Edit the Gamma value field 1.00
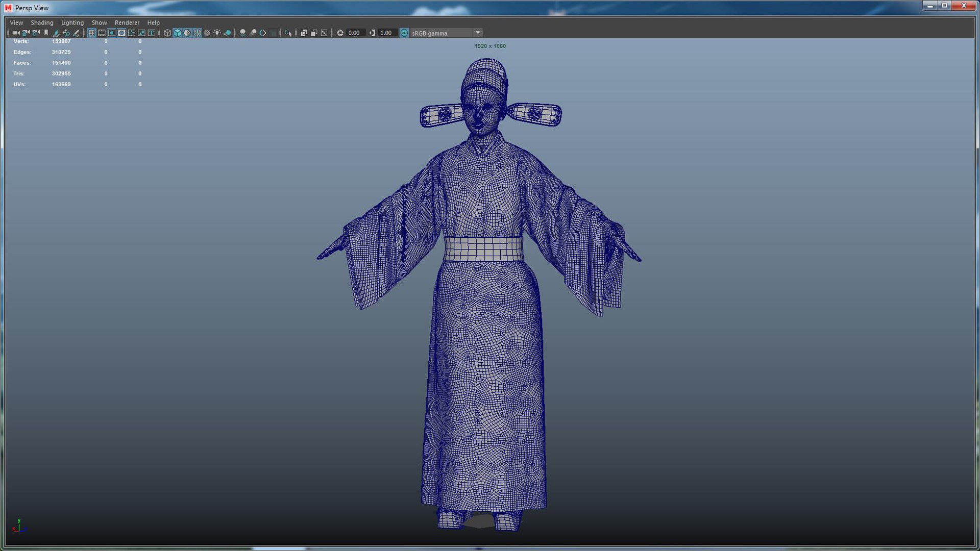The height and width of the screenshot is (551, 980). coord(387,33)
